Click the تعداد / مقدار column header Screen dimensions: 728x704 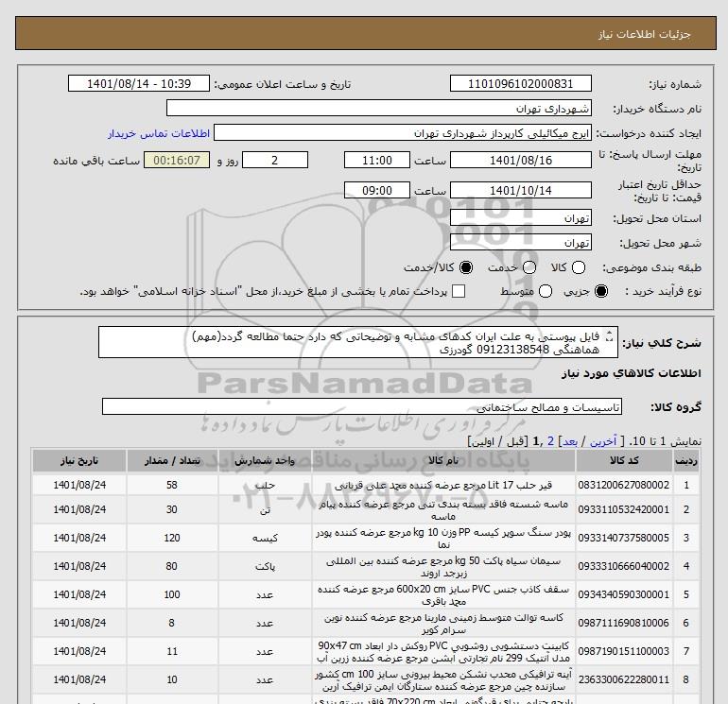pyautogui.click(x=172, y=460)
